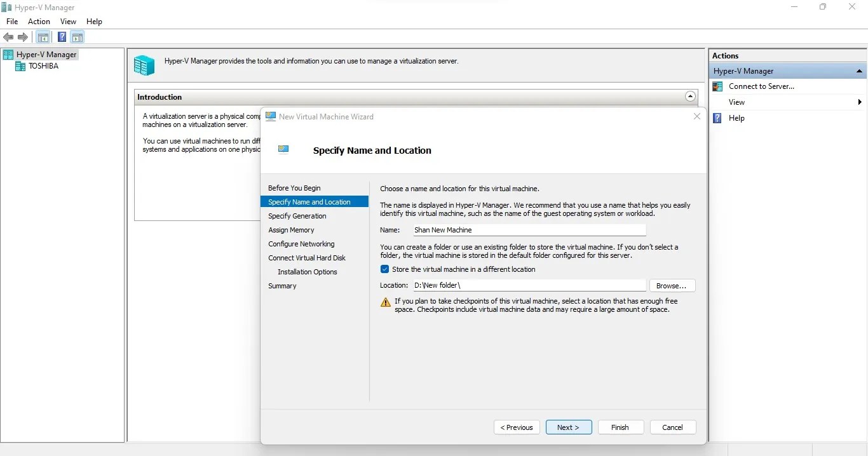Open the View menu
Viewport: 868px width, 456px height.
(68, 21)
